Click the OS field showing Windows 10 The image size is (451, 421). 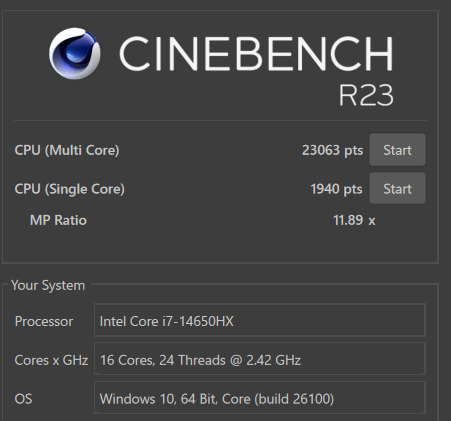pos(260,398)
